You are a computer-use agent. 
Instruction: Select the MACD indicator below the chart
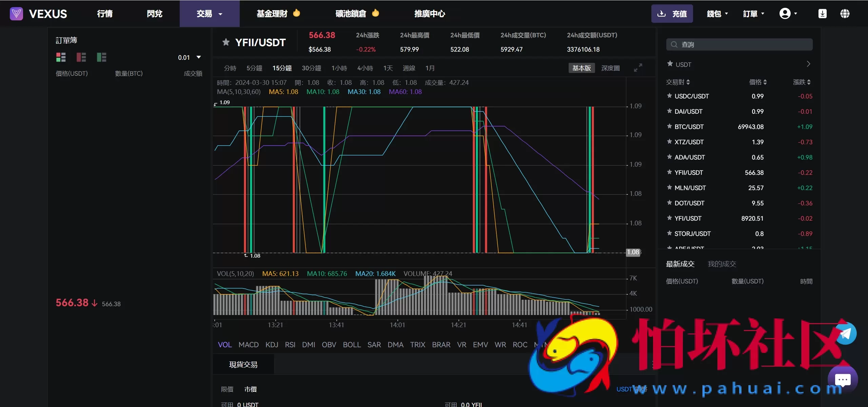click(x=249, y=345)
